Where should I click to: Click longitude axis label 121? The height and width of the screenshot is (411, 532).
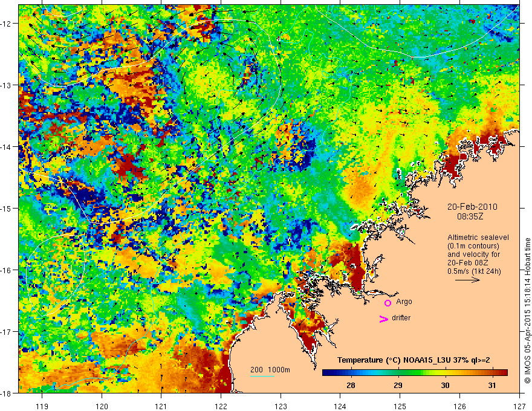click(161, 406)
